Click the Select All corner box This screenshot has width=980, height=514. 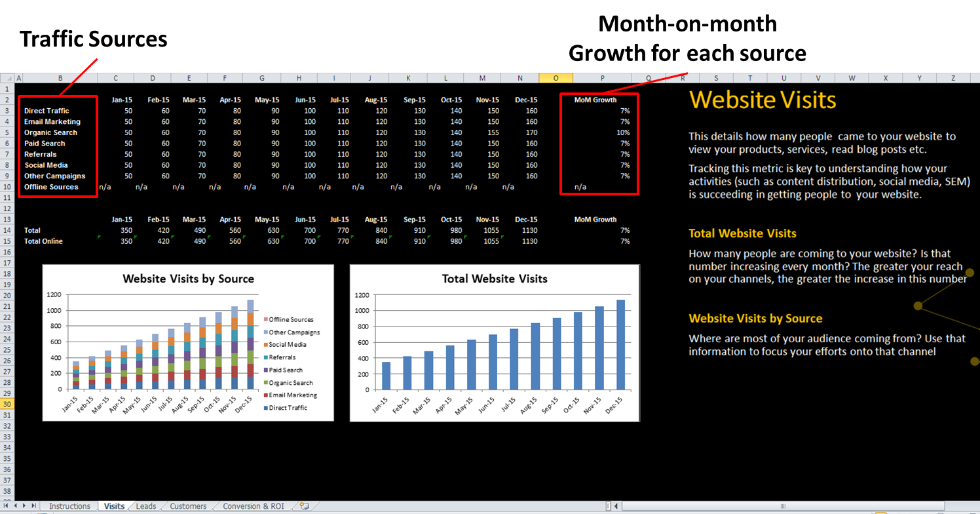point(7,78)
